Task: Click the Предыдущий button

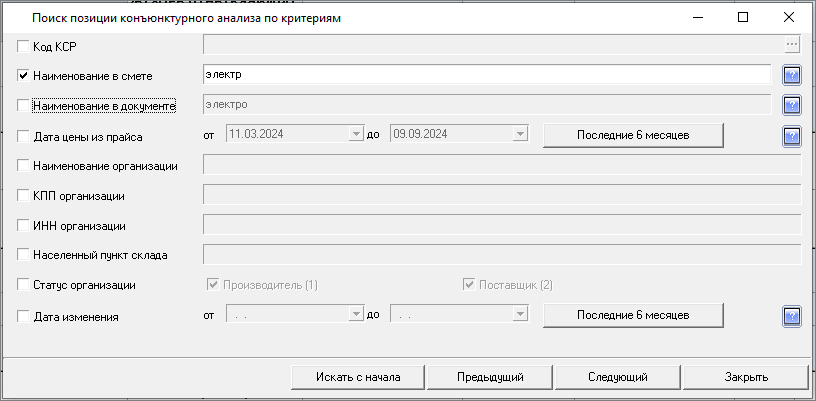Action: 490,377
